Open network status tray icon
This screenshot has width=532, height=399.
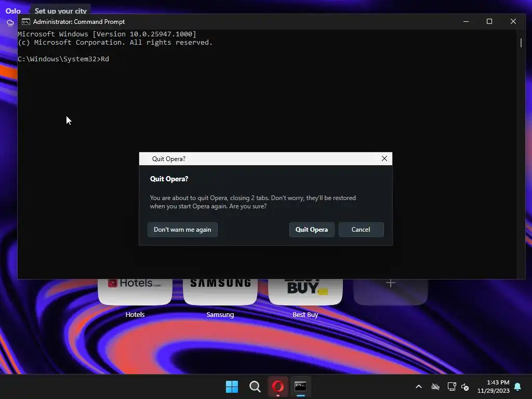point(451,387)
